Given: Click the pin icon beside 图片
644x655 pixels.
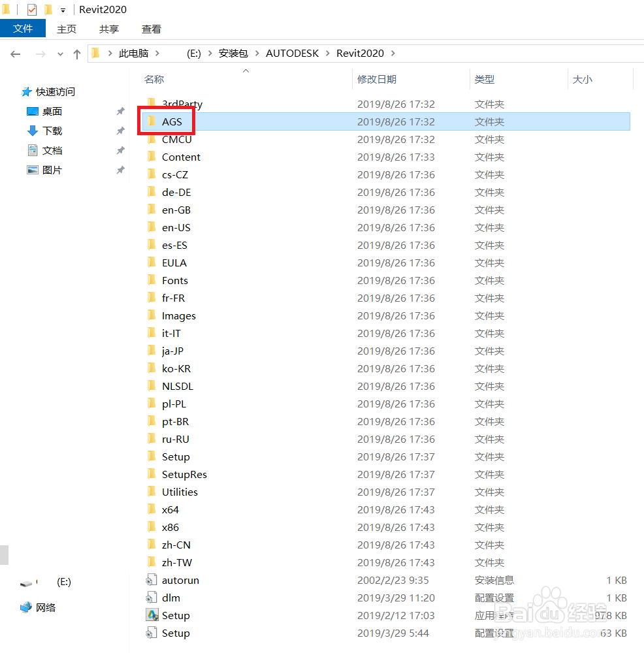Looking at the screenshot, I should (x=120, y=170).
